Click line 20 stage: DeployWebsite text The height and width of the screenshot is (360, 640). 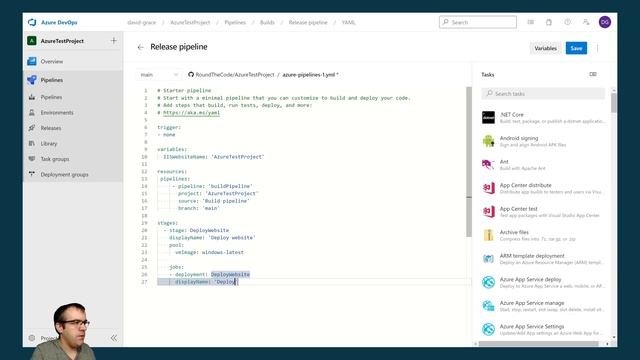pyautogui.click(x=199, y=230)
